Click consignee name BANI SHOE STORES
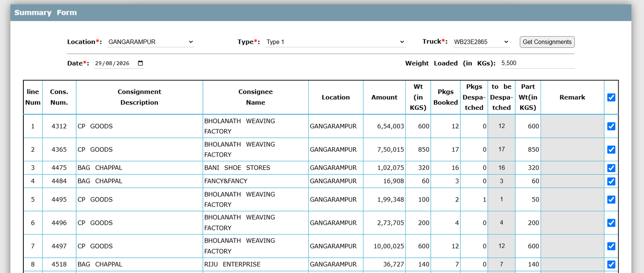Image resolution: width=644 pixels, height=273 pixels. 237,168
